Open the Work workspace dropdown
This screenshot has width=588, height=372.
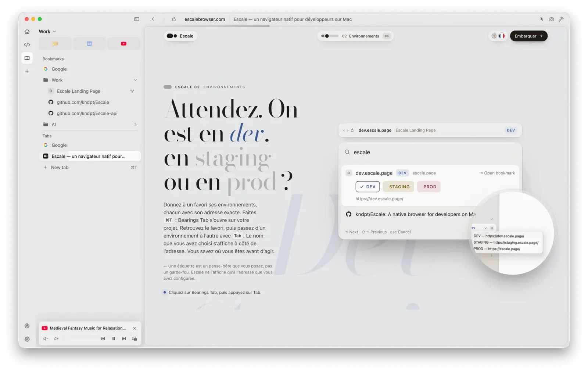[47, 32]
